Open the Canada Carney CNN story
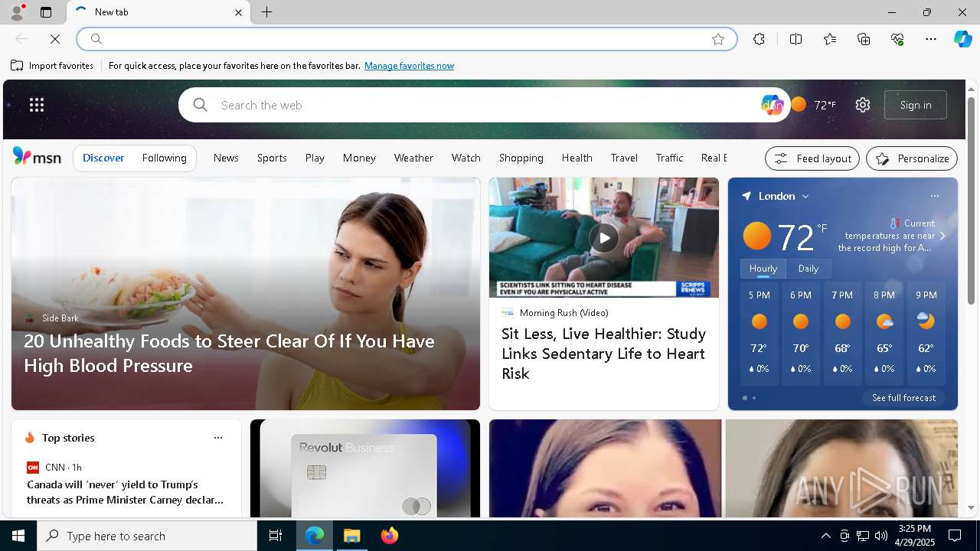This screenshot has height=551, width=980. (x=126, y=492)
